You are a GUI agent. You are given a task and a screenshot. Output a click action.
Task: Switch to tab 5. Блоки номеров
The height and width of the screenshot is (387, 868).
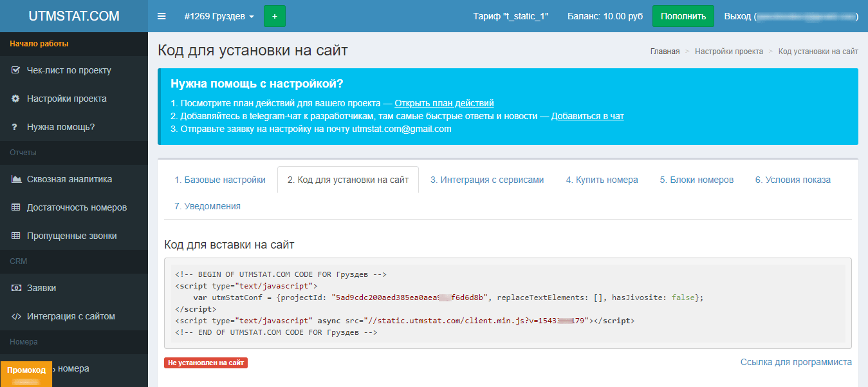697,180
